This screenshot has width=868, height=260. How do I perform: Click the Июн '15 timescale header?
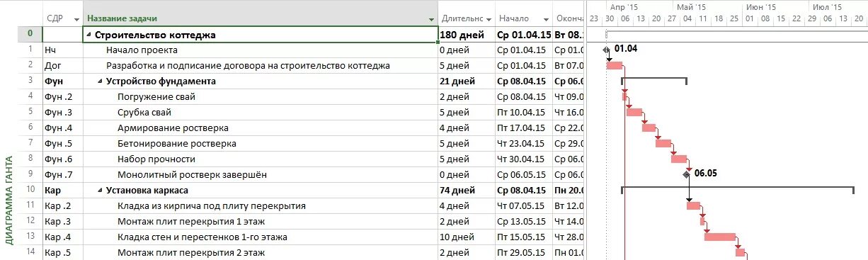point(761,6)
